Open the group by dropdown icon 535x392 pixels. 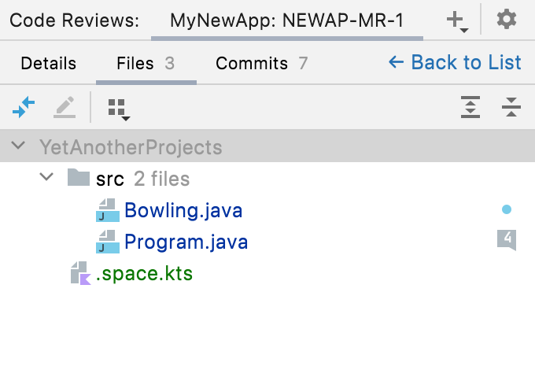[118, 109]
